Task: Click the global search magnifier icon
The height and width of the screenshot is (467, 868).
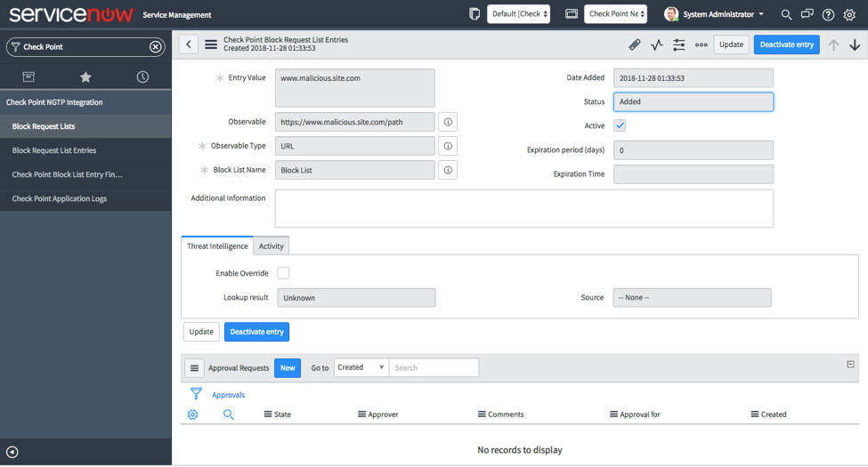Action: pyautogui.click(x=786, y=14)
